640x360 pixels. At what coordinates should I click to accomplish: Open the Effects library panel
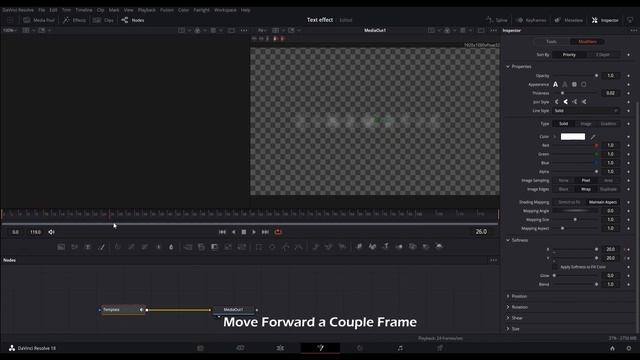74,20
